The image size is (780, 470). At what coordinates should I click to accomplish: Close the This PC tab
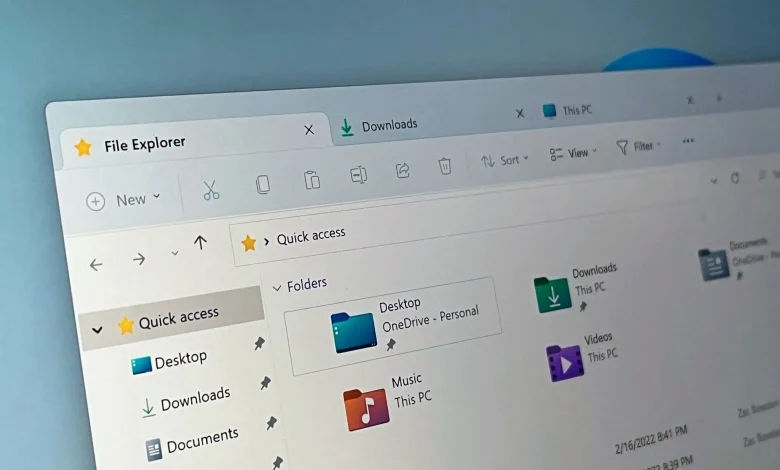click(690, 100)
